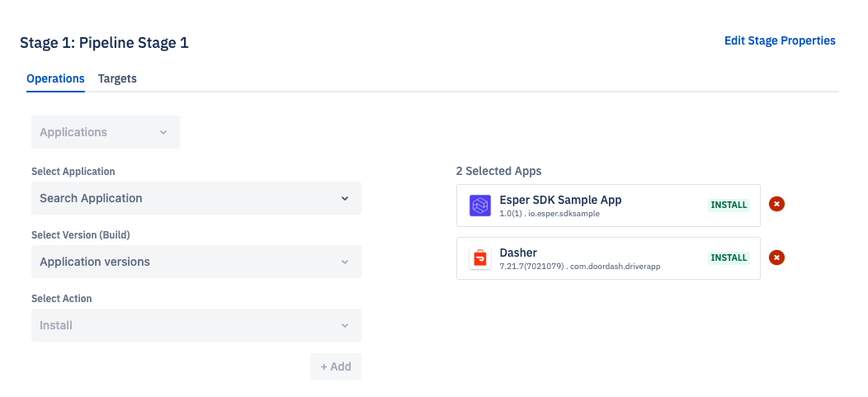Select the Esper SDK Sample App title text
This screenshot has width=868, height=397.
(x=561, y=200)
